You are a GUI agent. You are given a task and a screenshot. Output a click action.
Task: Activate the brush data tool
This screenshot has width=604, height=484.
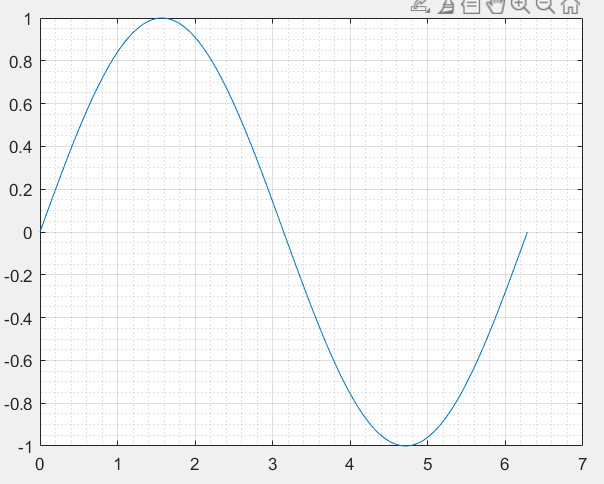(446, 7)
